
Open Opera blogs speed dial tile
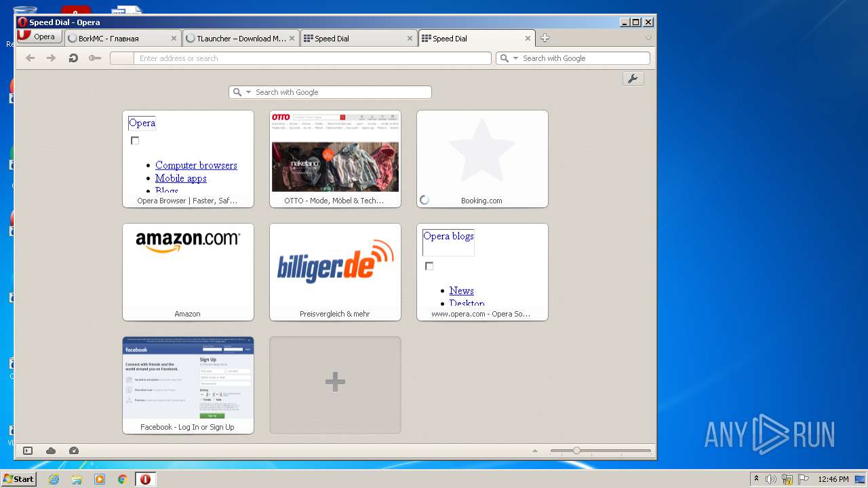pyautogui.click(x=482, y=272)
